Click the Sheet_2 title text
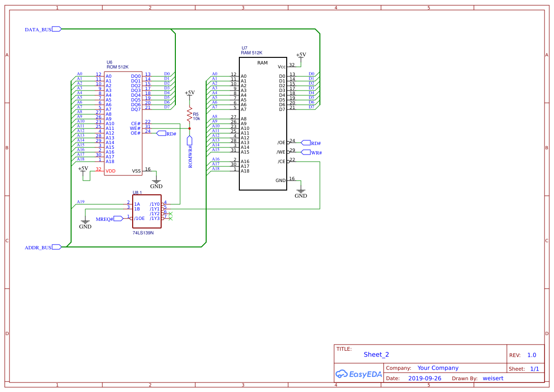This screenshot has height=392, width=554. click(x=376, y=355)
